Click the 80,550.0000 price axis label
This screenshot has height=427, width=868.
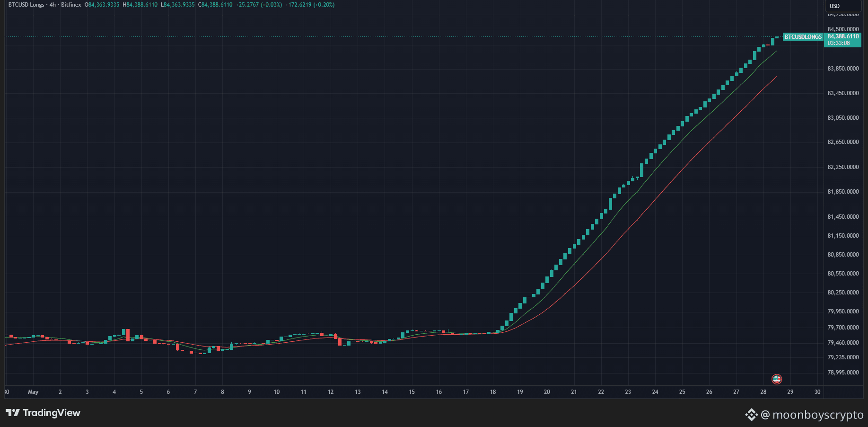(843, 274)
